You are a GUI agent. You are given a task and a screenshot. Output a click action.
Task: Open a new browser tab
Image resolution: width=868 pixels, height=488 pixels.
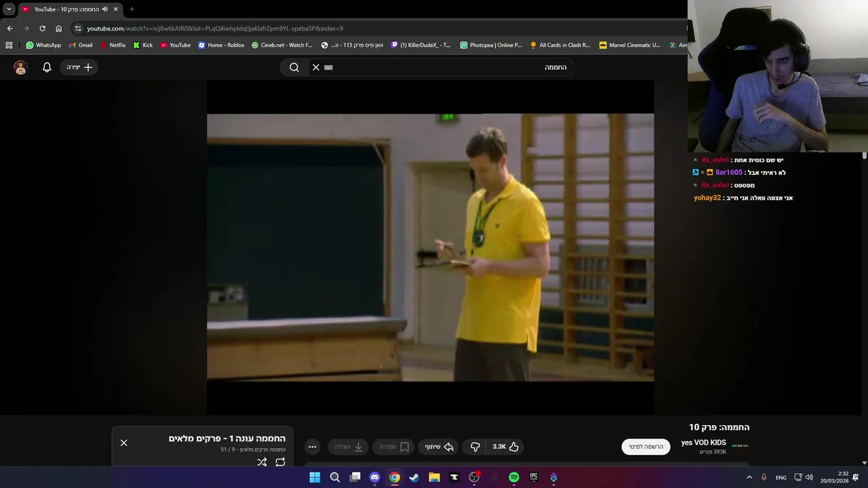click(x=132, y=9)
